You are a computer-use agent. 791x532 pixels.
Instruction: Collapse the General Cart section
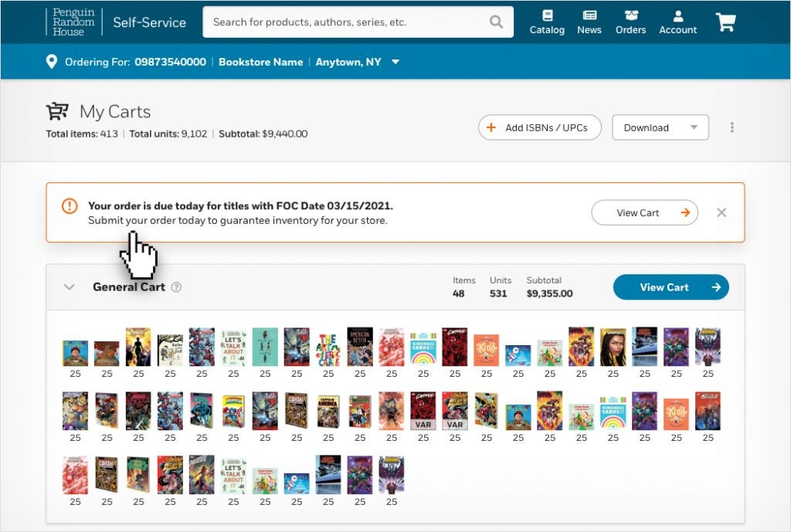tap(69, 287)
